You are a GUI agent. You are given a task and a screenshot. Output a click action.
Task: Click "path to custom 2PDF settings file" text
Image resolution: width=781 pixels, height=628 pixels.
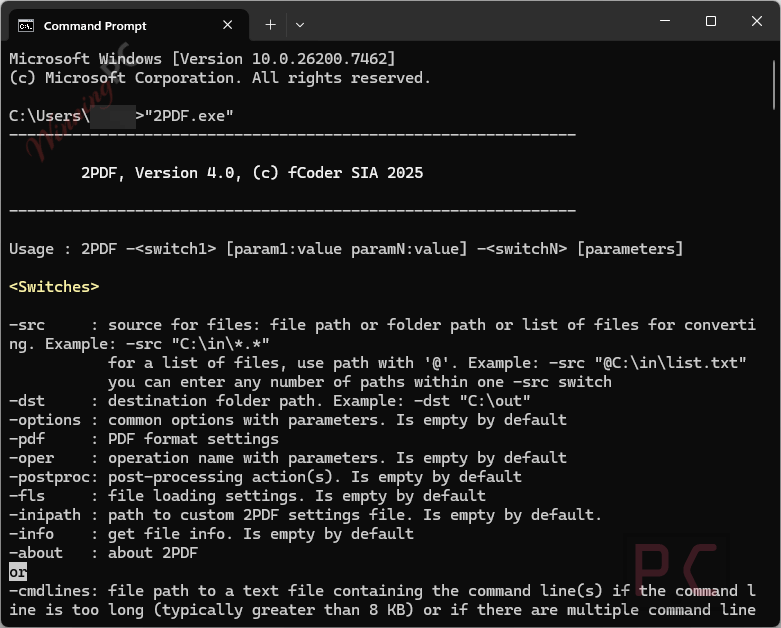click(257, 515)
